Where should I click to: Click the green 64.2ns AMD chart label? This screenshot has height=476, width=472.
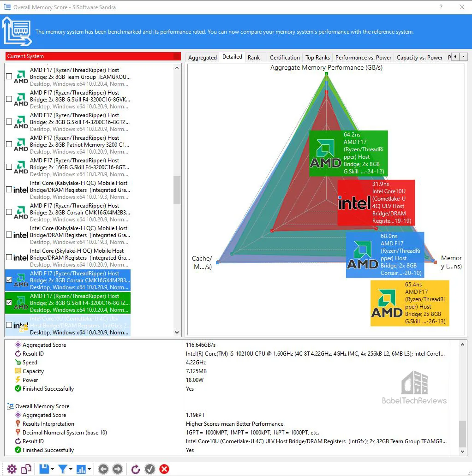point(348,153)
